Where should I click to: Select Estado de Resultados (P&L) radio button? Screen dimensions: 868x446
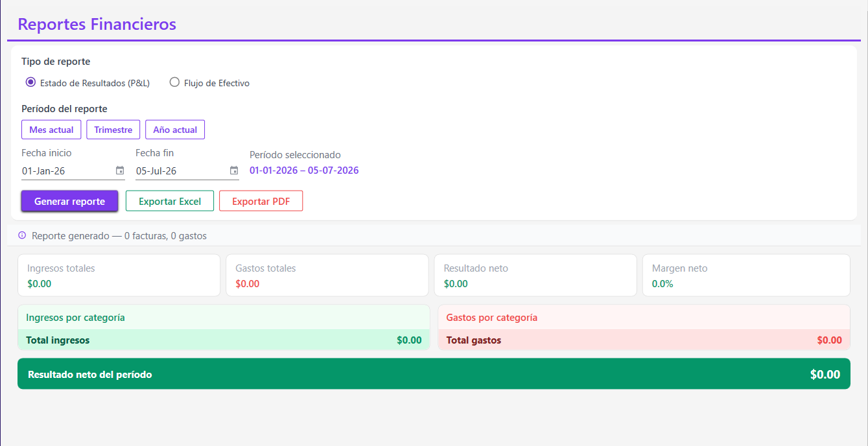point(30,82)
